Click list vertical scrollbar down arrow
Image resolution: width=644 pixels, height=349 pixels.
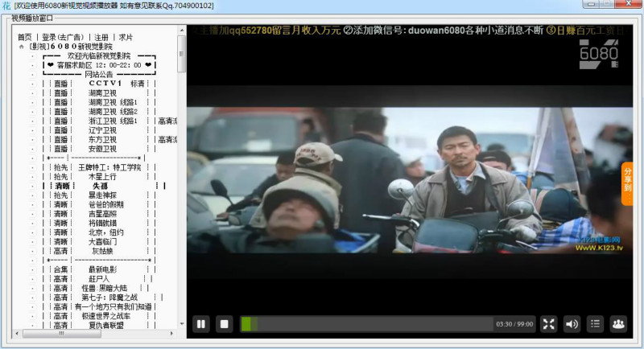[182, 324]
